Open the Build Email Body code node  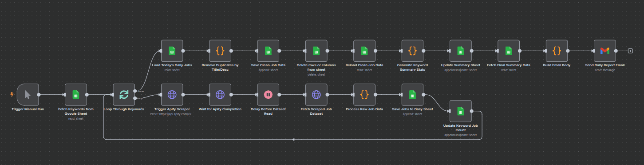coord(557,51)
